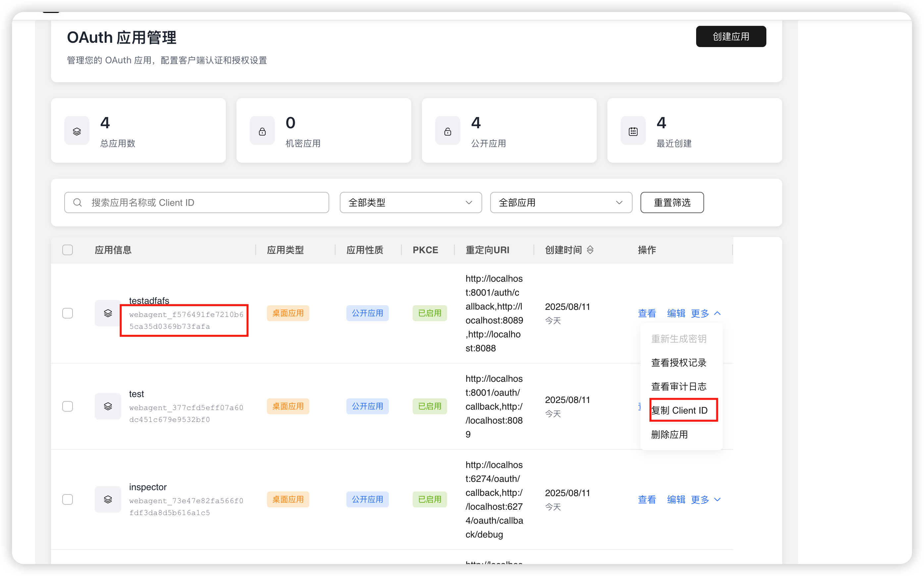Click the 重置筛选 button
The height and width of the screenshot is (576, 924).
[x=672, y=202]
